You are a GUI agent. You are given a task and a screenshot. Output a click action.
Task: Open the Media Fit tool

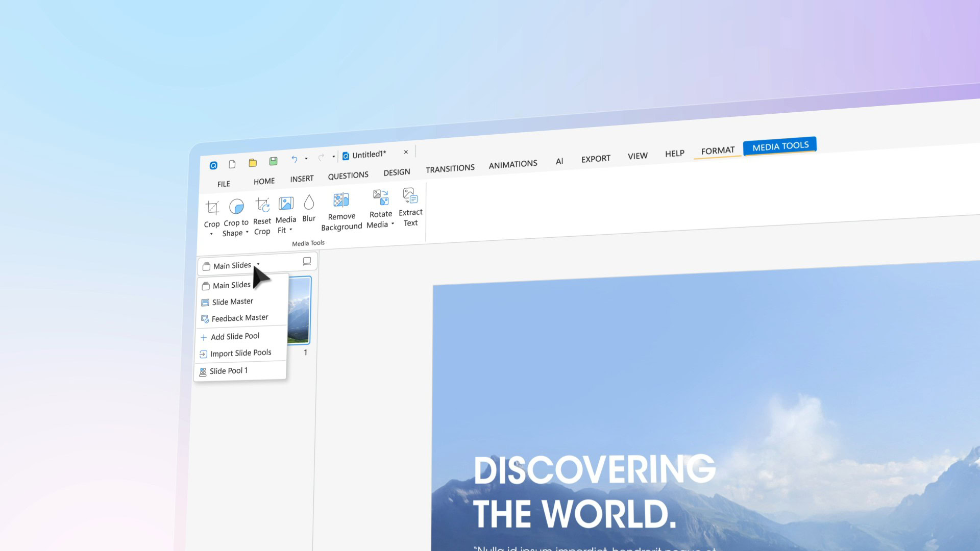coord(286,204)
